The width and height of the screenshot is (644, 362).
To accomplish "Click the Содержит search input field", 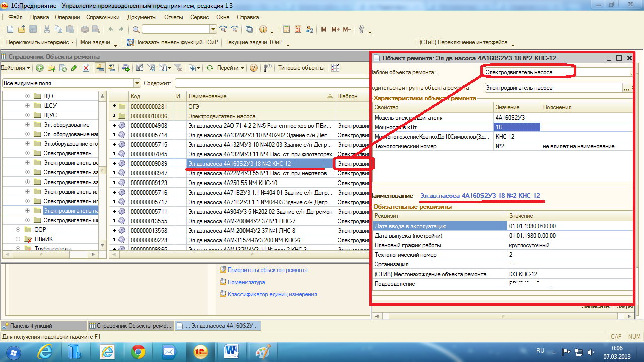I will pyautogui.click(x=272, y=83).
